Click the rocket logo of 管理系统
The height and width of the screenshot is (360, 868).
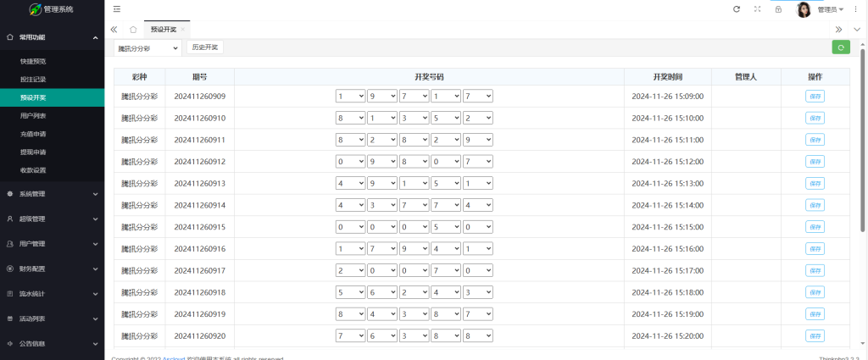click(x=35, y=10)
